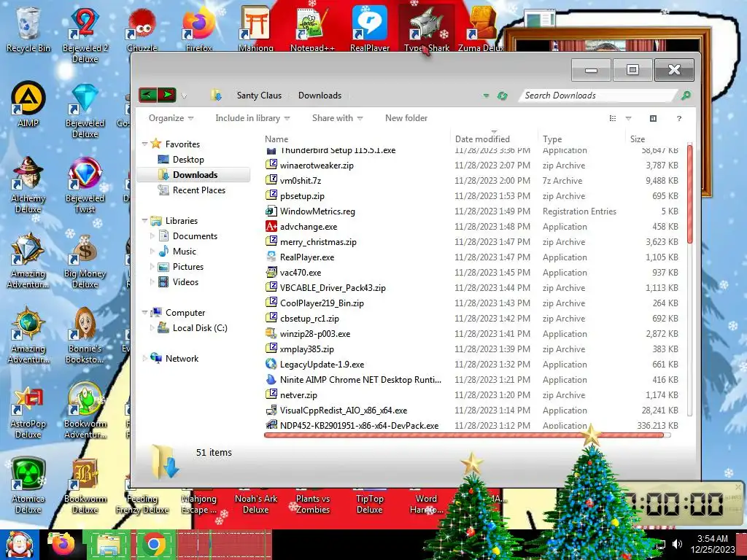Select Desktop under Favorites

188,160
